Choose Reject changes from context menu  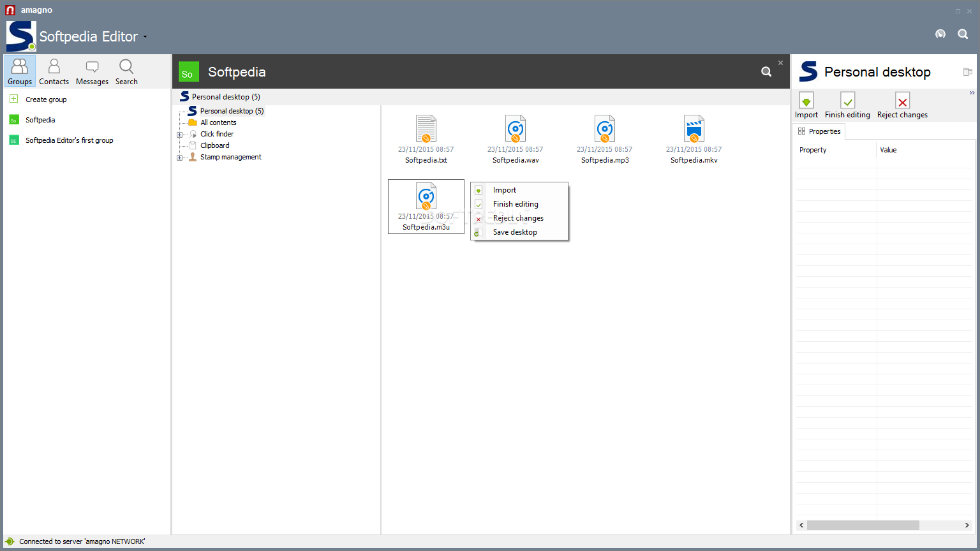519,218
